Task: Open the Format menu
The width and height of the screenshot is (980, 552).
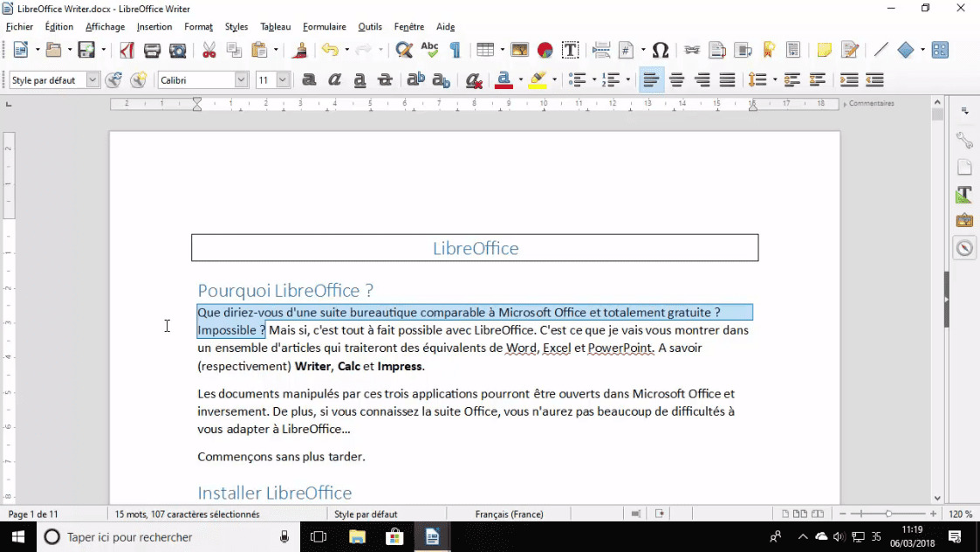Action: (x=198, y=27)
